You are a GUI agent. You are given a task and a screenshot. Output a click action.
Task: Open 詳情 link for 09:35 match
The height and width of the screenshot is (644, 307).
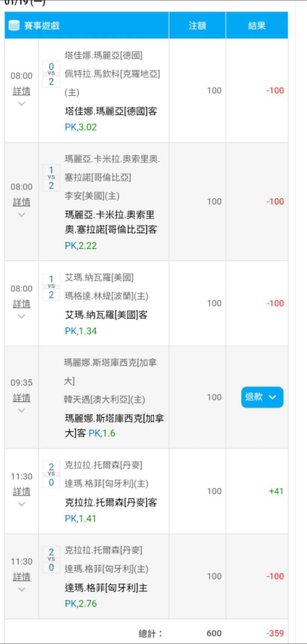click(x=21, y=397)
